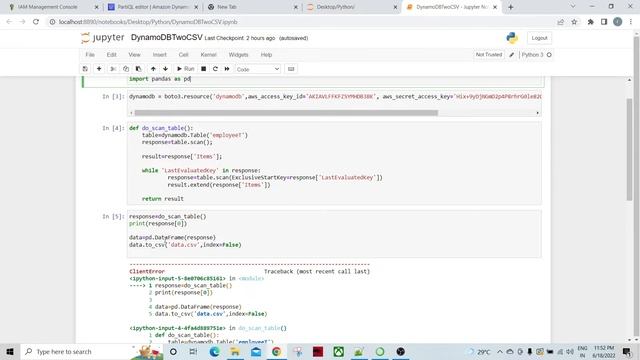640x360 pixels.
Task: Move selected cell up
Action: (x=153, y=69)
